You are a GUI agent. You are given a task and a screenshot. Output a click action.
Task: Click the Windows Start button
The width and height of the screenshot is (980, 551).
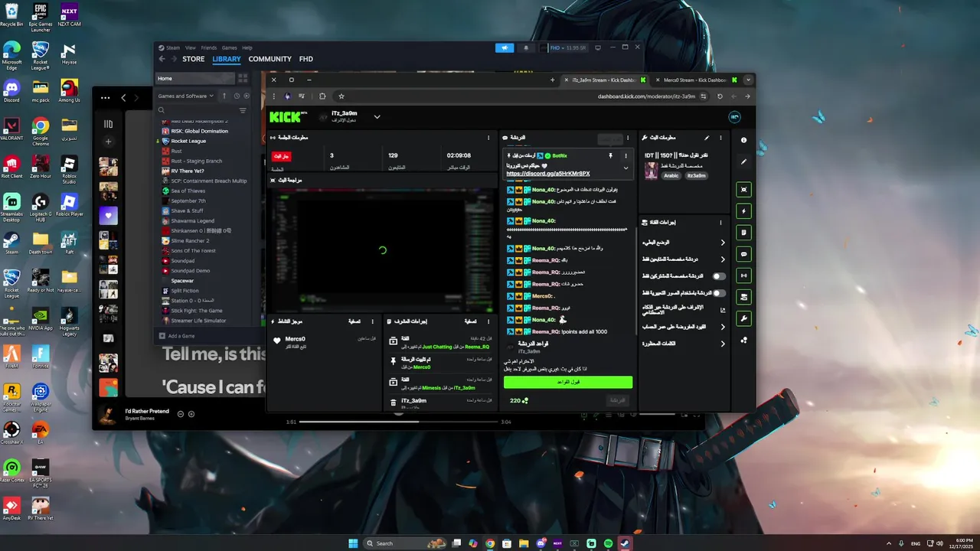(x=353, y=543)
